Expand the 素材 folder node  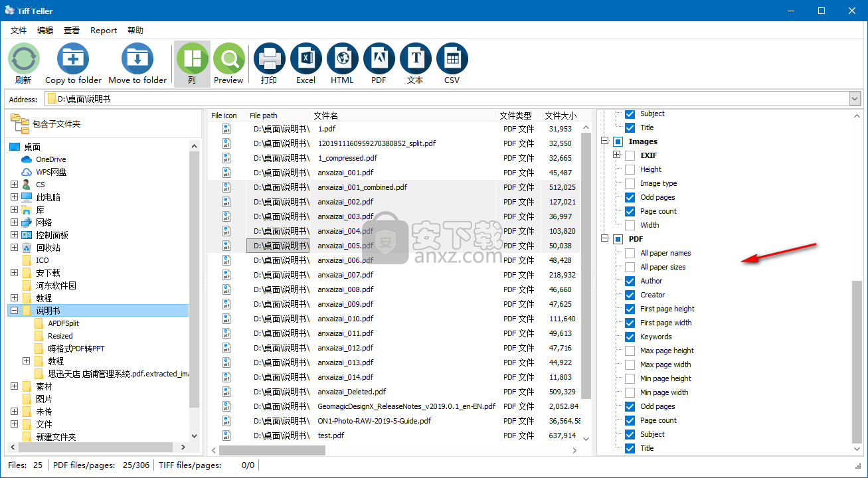pos(14,386)
